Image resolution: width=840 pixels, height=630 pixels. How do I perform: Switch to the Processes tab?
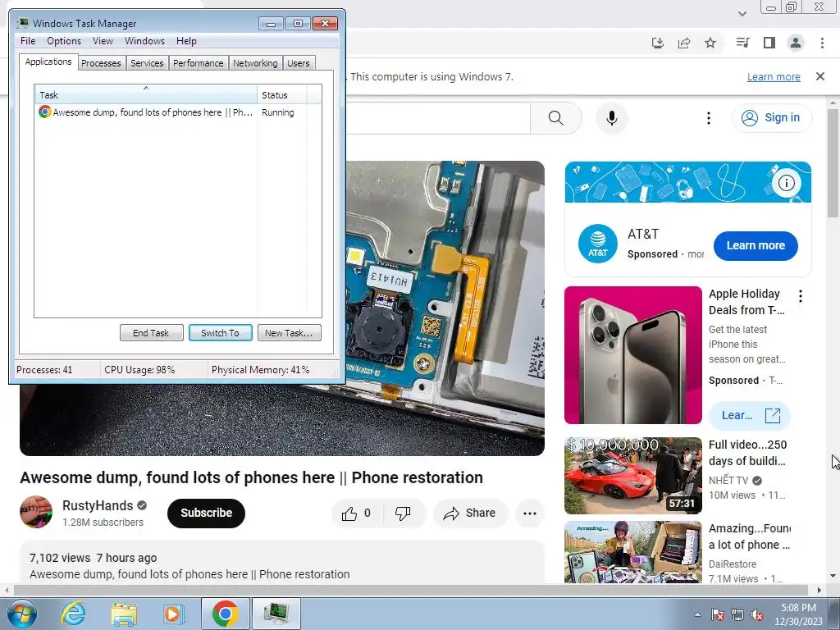point(101,63)
